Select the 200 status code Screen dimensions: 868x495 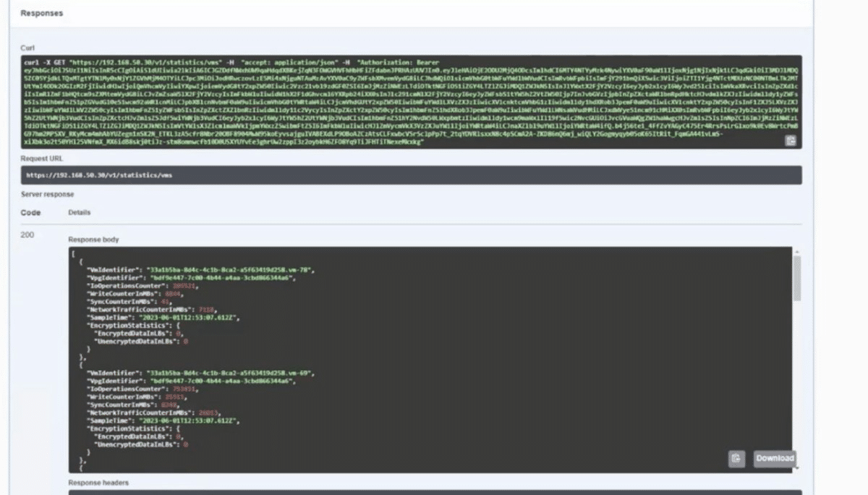tap(27, 235)
